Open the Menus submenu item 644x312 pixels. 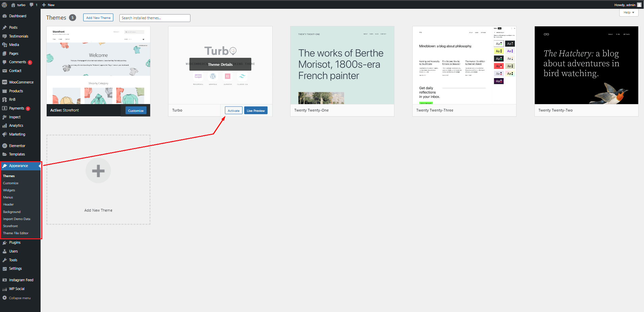(8, 197)
